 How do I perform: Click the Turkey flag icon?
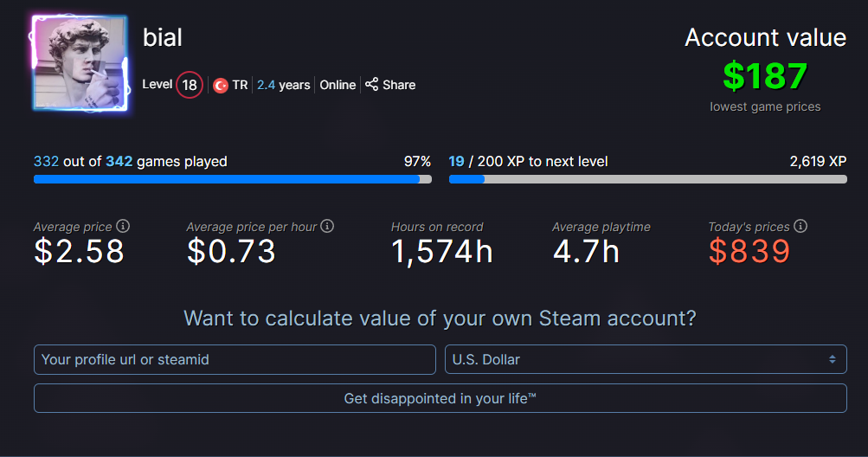(221, 86)
